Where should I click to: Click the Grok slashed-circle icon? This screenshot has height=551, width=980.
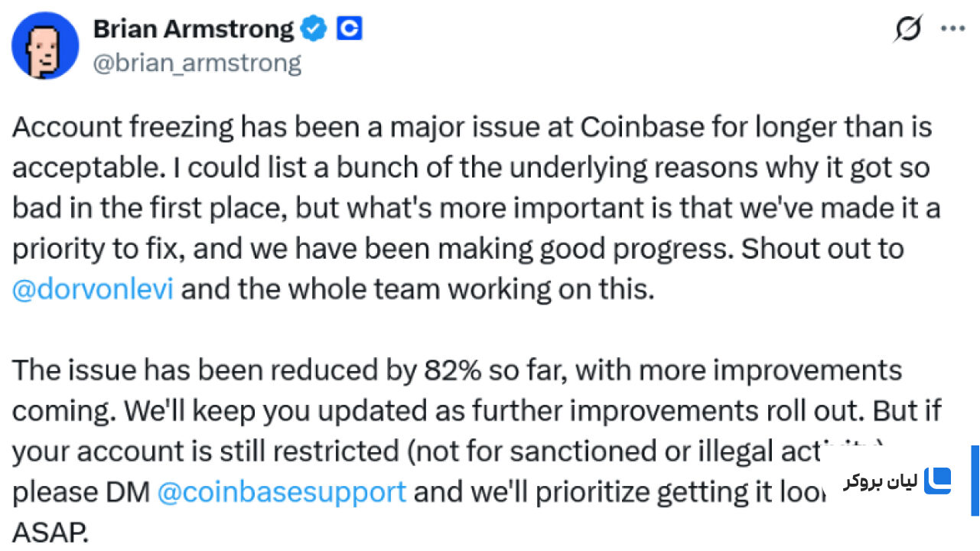pyautogui.click(x=908, y=29)
